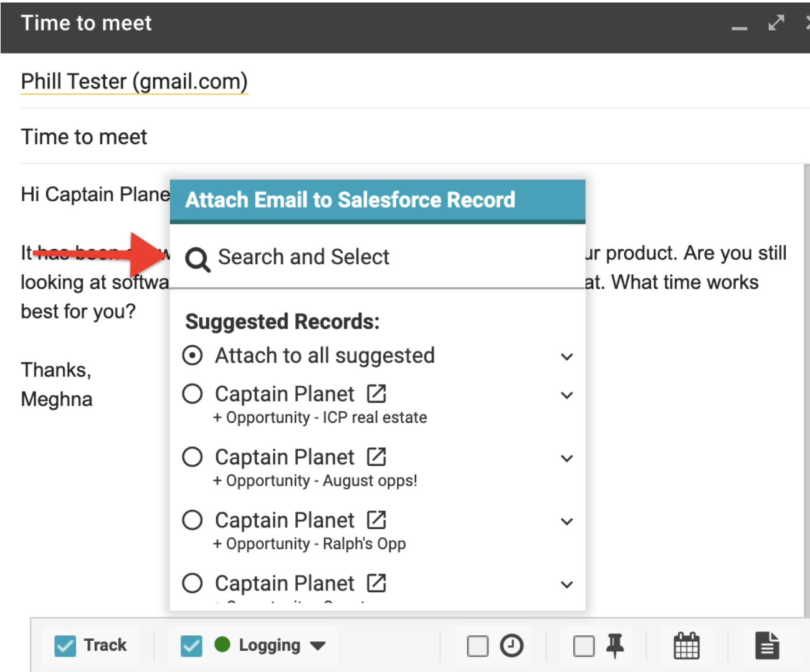Open the Logging dropdown arrow
810x672 pixels.
318,646
